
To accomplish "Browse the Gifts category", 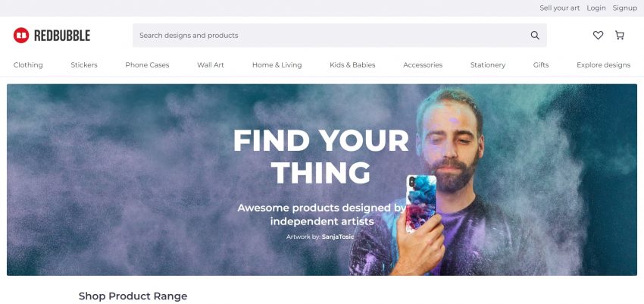I will point(540,65).
